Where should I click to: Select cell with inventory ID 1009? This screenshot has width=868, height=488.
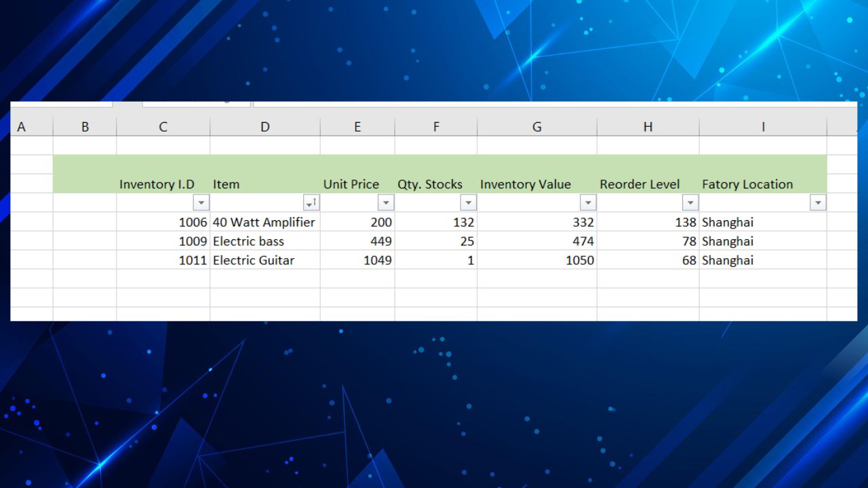(x=163, y=241)
